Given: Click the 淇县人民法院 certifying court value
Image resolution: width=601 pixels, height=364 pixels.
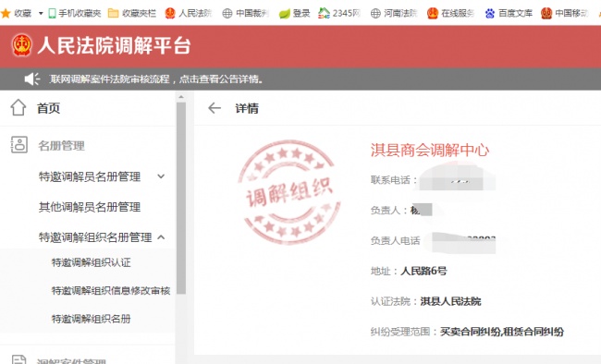Looking at the screenshot, I should point(450,301).
